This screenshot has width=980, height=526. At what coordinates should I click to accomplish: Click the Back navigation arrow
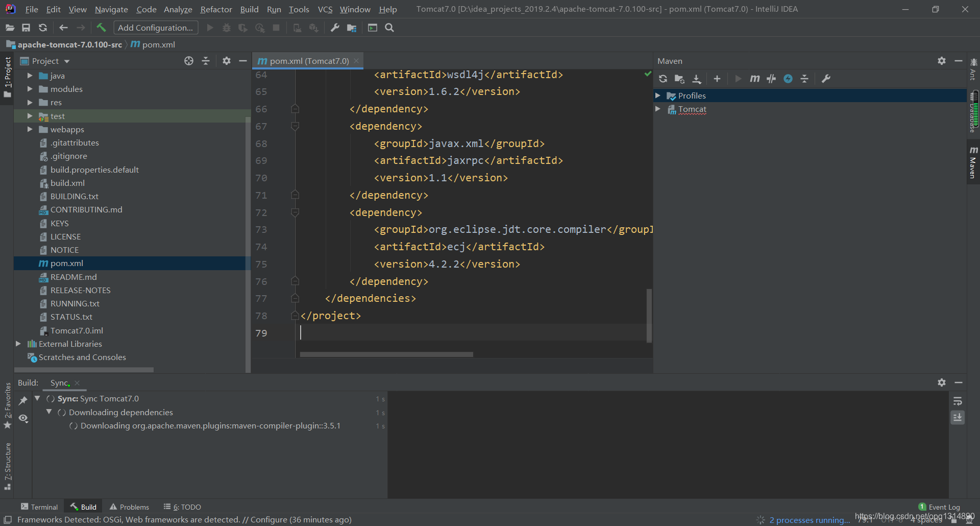click(x=63, y=28)
